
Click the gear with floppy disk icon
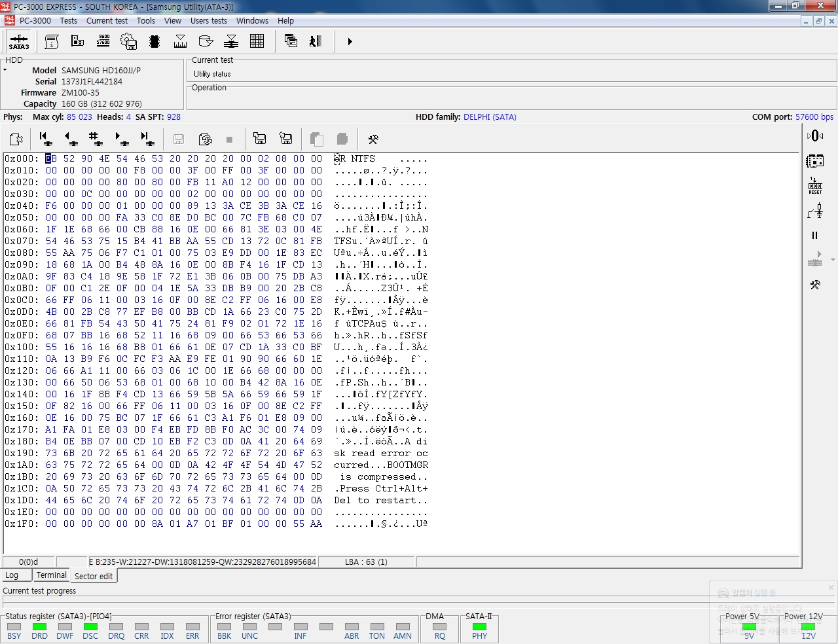coord(128,41)
